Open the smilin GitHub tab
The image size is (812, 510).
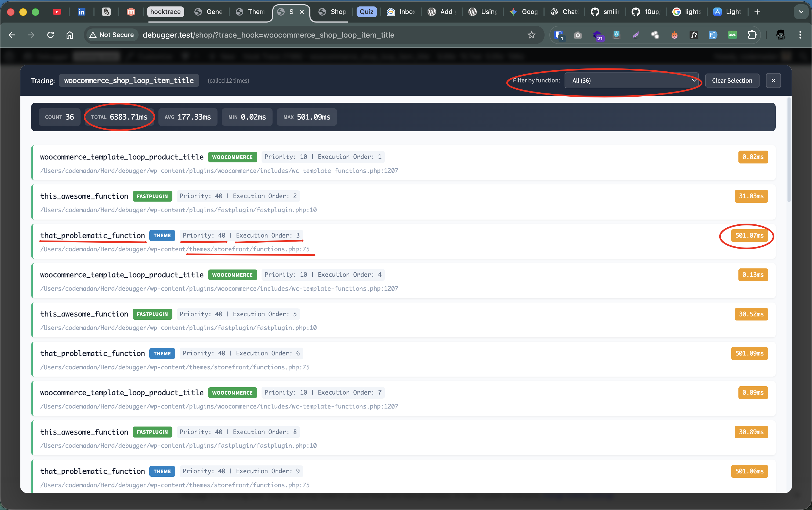(605, 12)
